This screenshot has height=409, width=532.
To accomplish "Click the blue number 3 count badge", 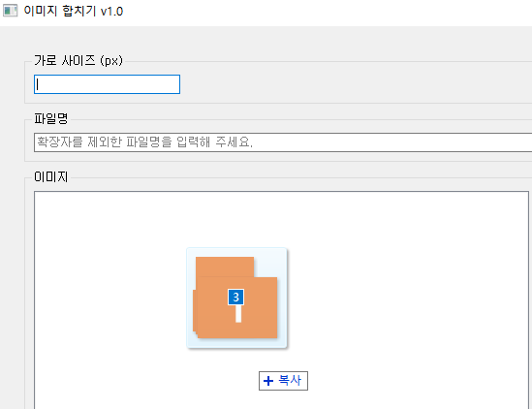I will pyautogui.click(x=235, y=297).
